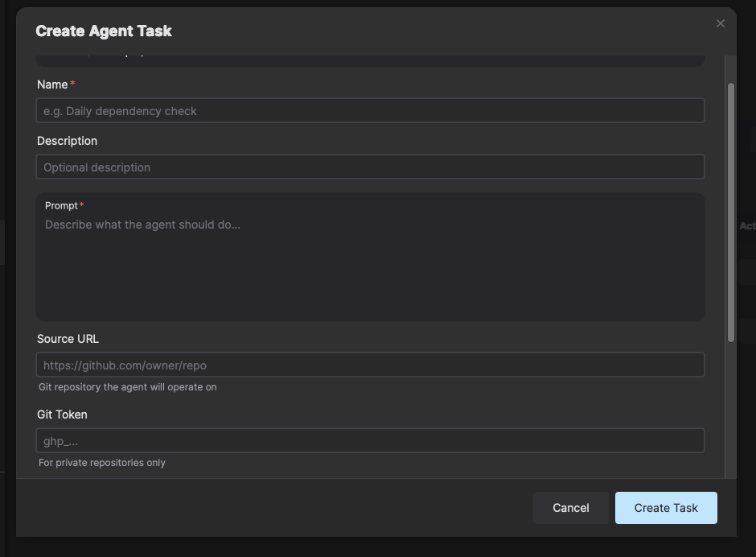This screenshot has width=756, height=557.
Task: Click the partially visible field above Name
Action: pyautogui.click(x=369, y=56)
